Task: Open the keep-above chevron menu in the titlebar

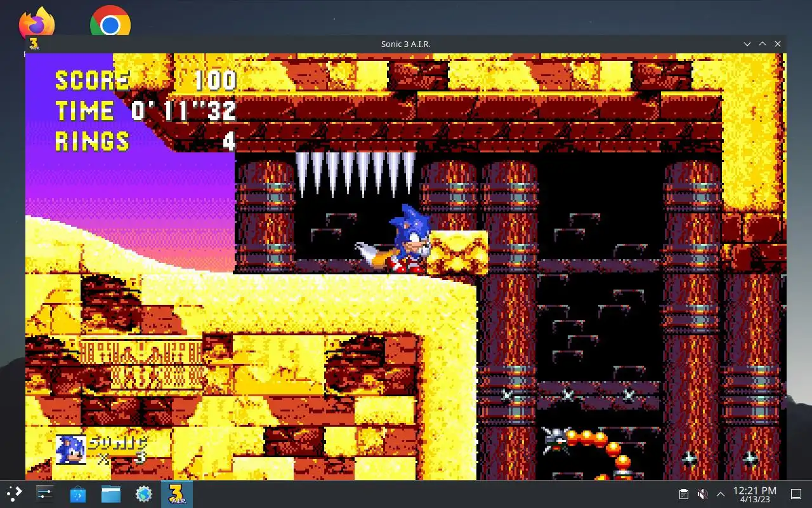Action: point(748,44)
